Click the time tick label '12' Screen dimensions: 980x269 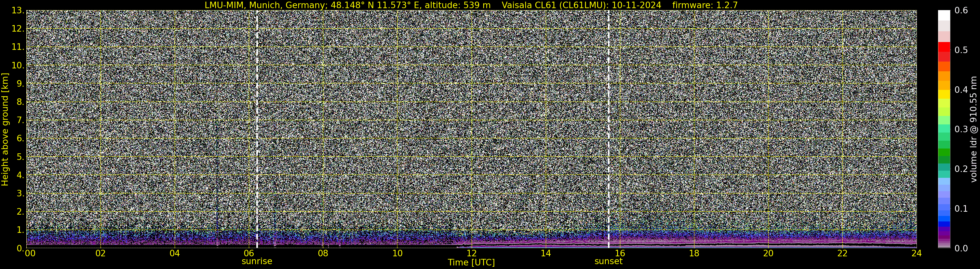(471, 254)
